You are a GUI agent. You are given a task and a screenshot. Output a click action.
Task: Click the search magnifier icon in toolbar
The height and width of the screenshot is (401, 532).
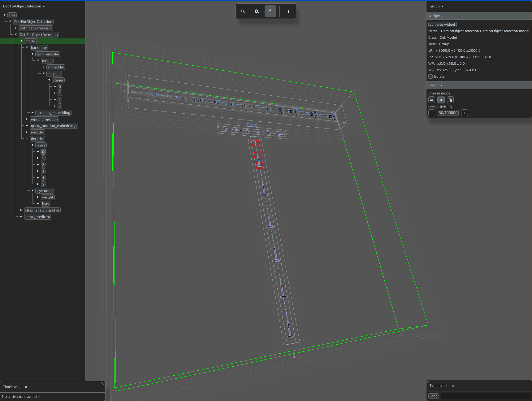click(243, 11)
